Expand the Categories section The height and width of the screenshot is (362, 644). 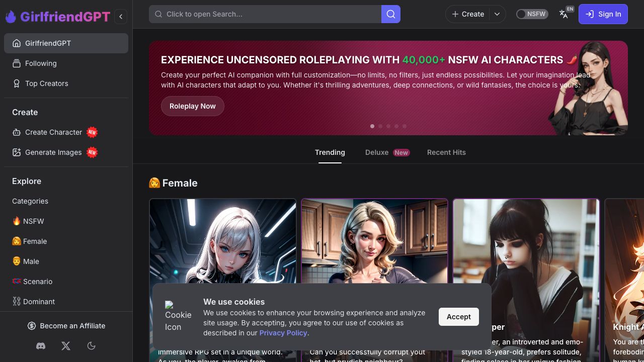30,201
